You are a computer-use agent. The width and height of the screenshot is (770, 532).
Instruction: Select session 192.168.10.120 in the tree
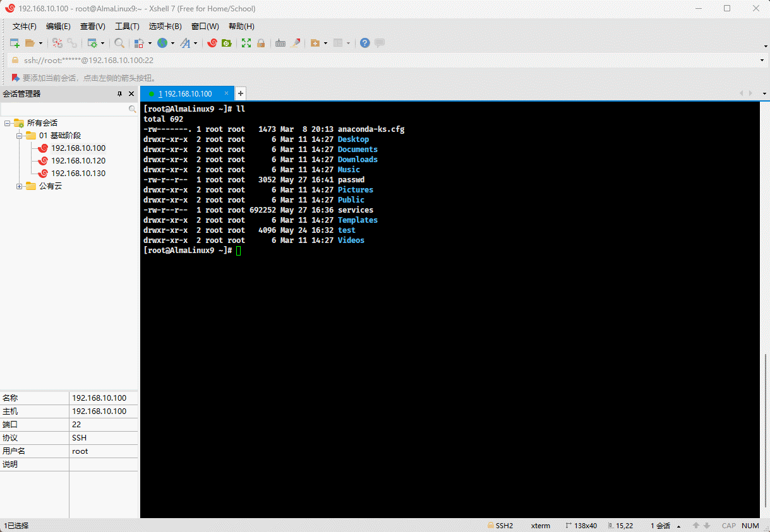(x=78, y=161)
